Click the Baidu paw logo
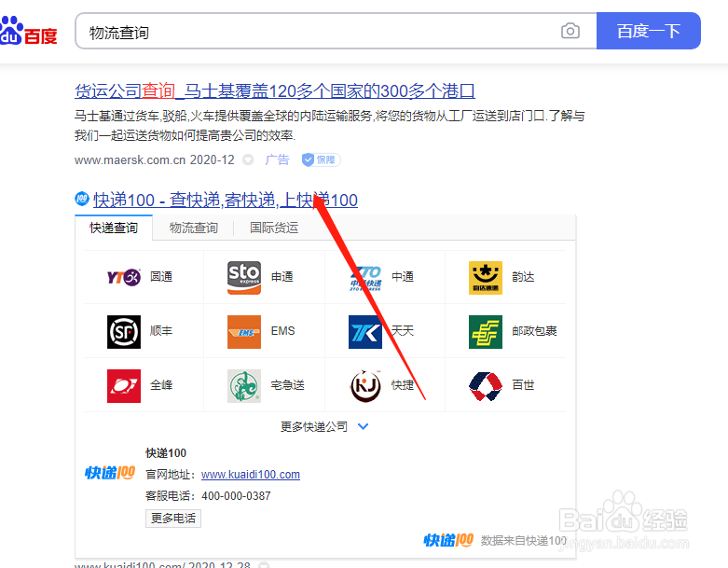 (28, 31)
